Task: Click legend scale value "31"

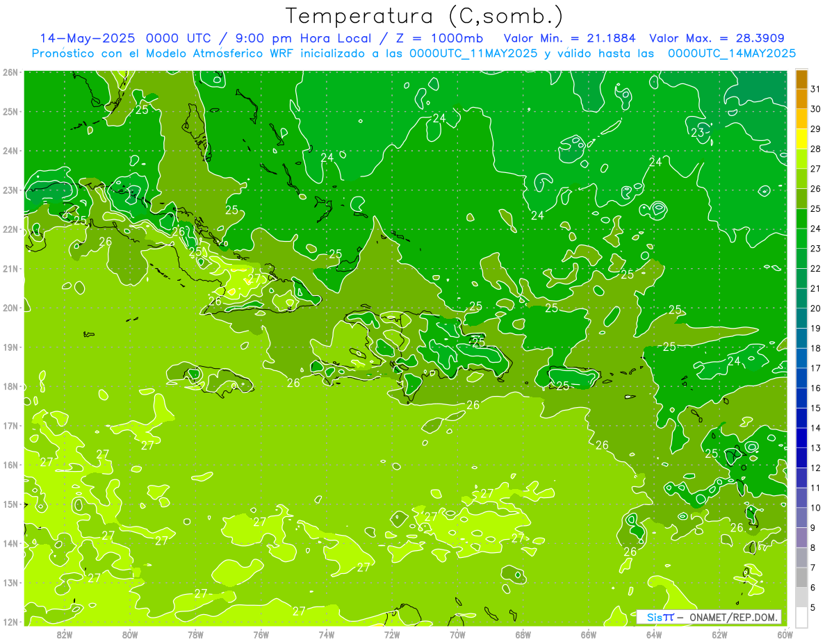Action: pos(816,89)
